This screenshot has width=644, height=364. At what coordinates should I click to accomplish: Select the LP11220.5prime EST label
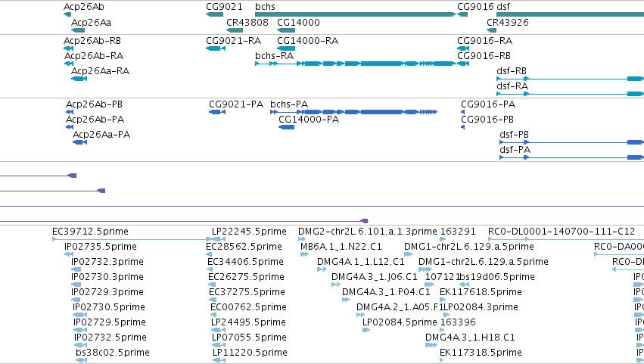coord(250,353)
